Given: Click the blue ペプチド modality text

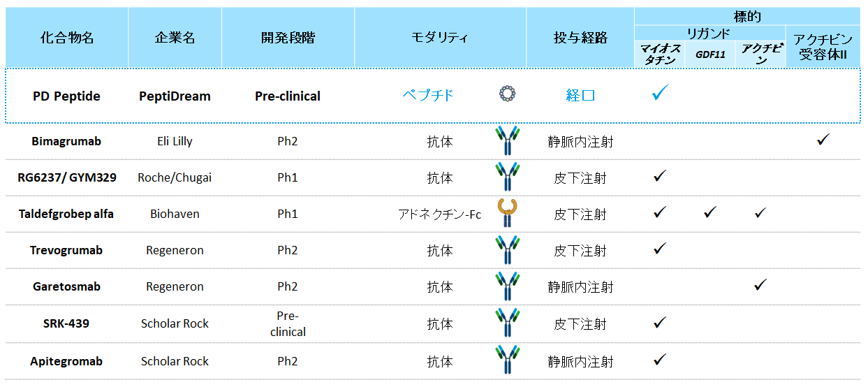Looking at the screenshot, I should pyautogui.click(x=428, y=95).
